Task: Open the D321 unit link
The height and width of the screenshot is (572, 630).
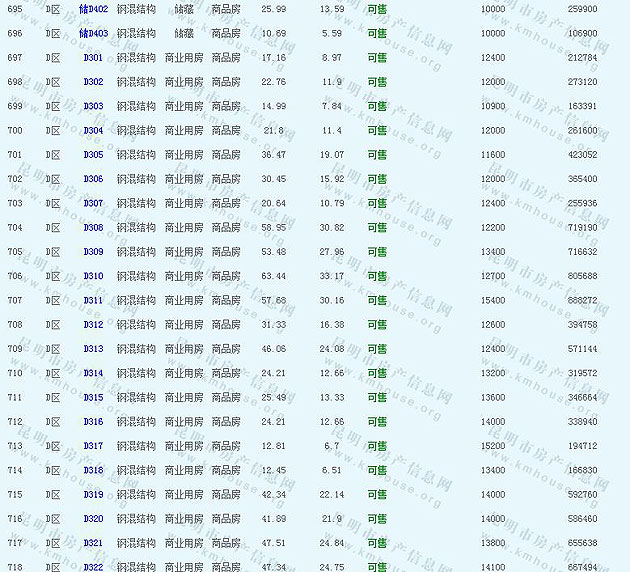Action: click(x=93, y=543)
